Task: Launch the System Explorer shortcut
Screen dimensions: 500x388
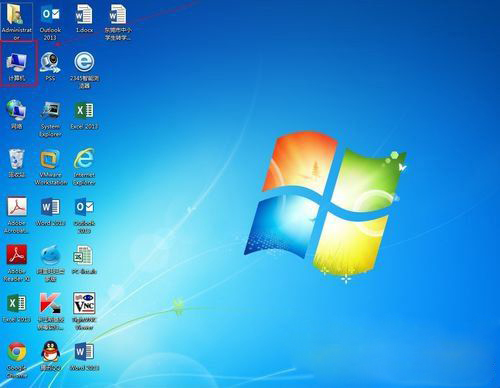Action: (x=50, y=111)
